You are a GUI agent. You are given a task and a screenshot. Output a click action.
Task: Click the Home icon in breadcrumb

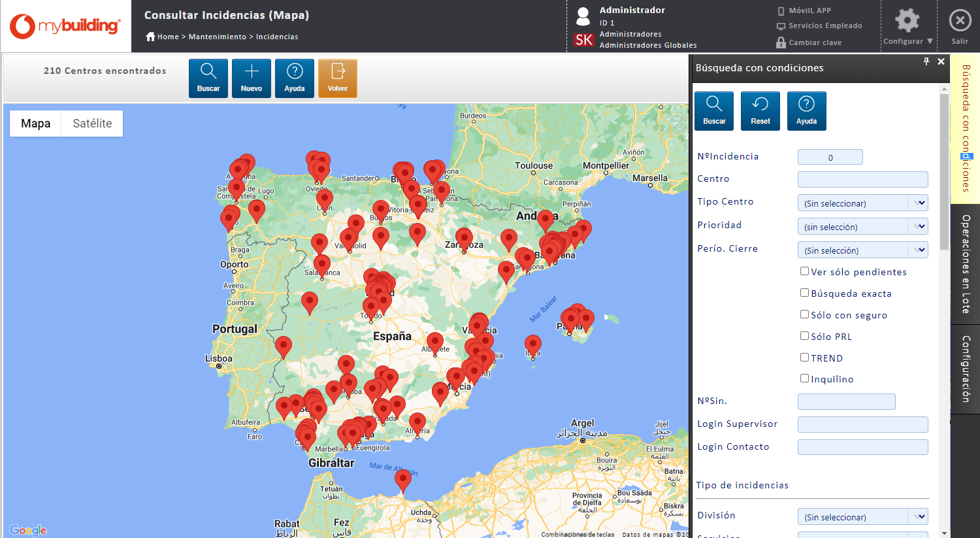coord(150,37)
